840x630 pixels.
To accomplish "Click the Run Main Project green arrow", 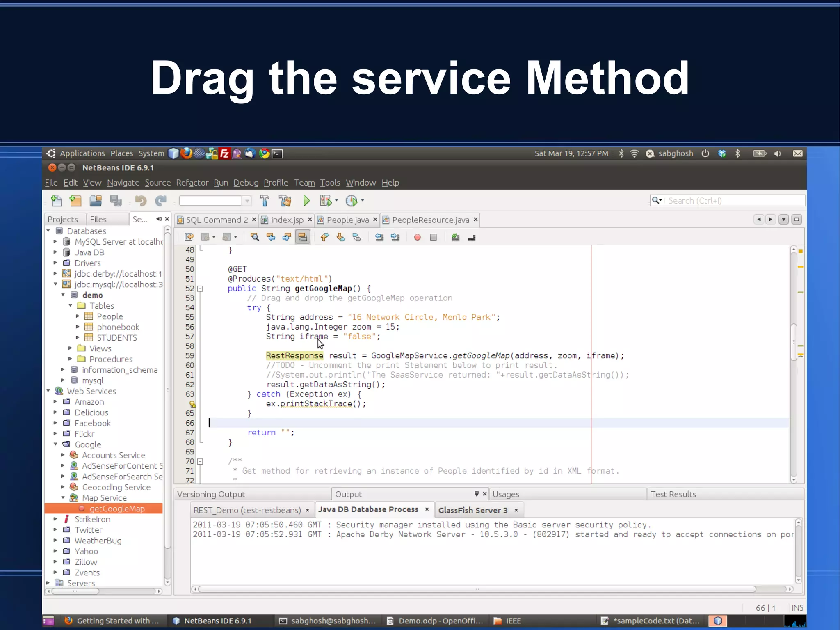I will click(306, 201).
